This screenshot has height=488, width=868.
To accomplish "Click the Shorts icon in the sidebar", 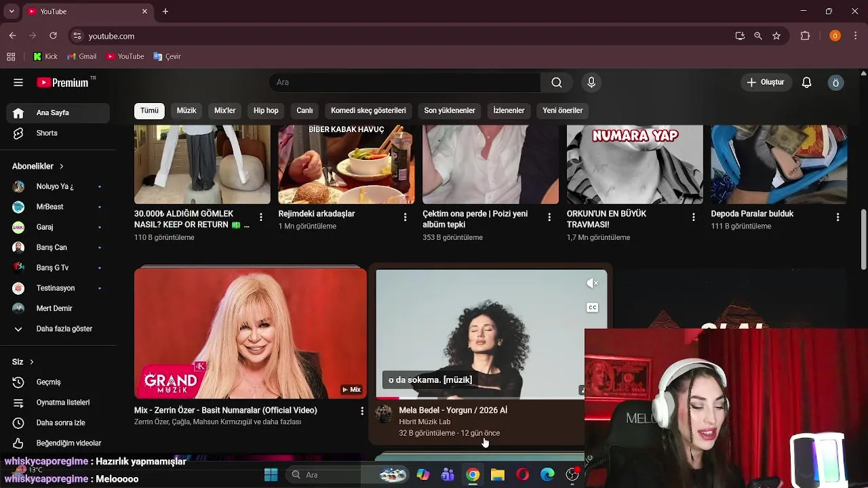I will coord(18,133).
